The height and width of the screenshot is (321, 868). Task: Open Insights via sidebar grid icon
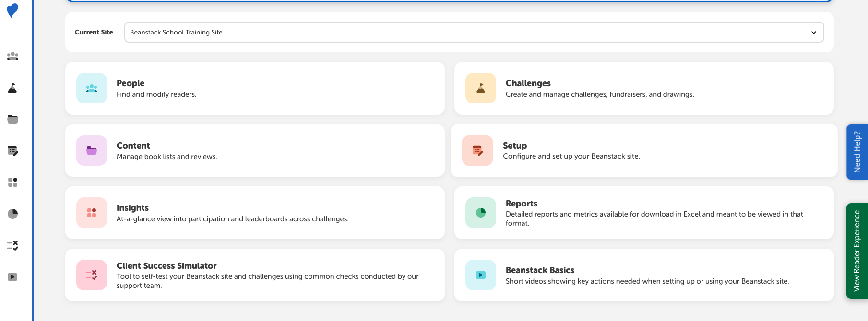point(13,183)
